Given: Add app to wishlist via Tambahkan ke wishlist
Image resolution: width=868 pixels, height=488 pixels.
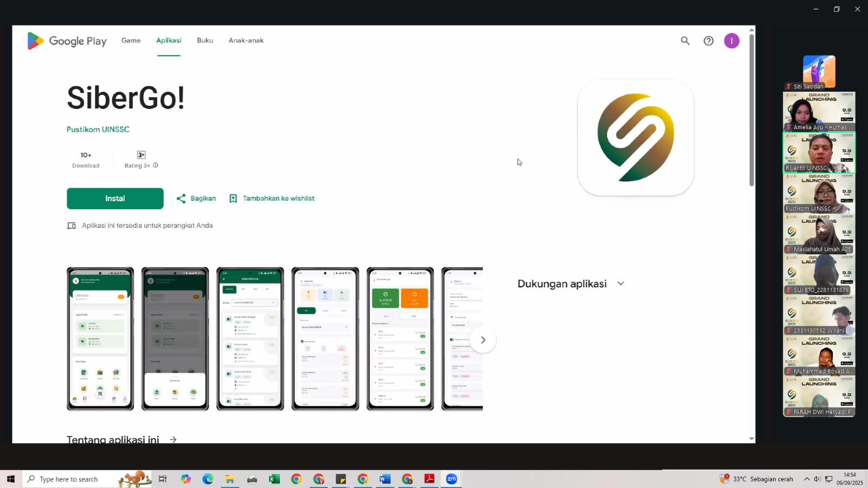Looking at the screenshot, I should (x=272, y=198).
